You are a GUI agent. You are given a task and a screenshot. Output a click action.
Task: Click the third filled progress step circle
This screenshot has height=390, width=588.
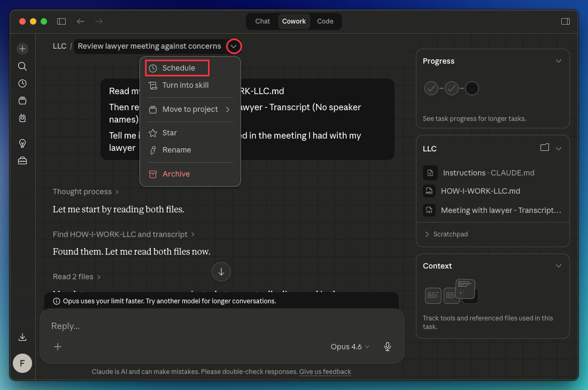point(472,89)
